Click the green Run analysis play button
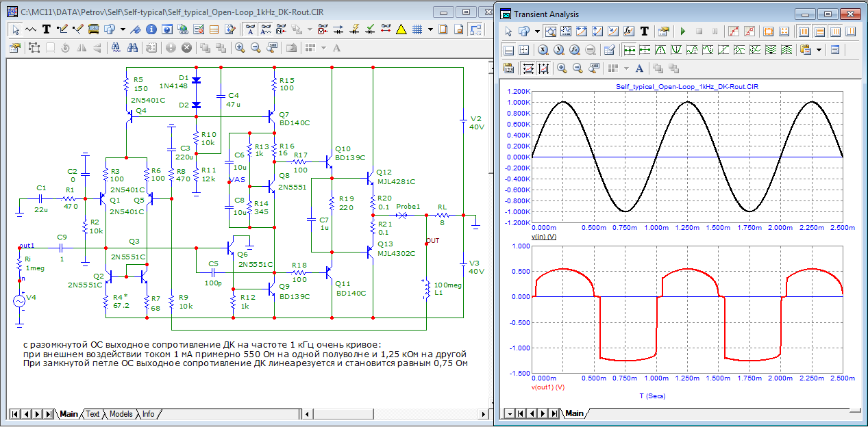 pos(682,31)
